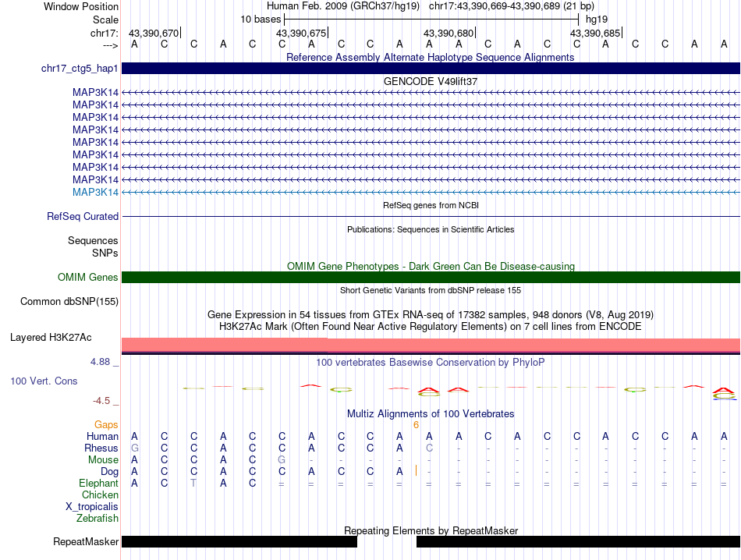Click the ---> strand direction arrow
Image resolution: width=741 pixels, height=560 pixels.
click(x=110, y=45)
